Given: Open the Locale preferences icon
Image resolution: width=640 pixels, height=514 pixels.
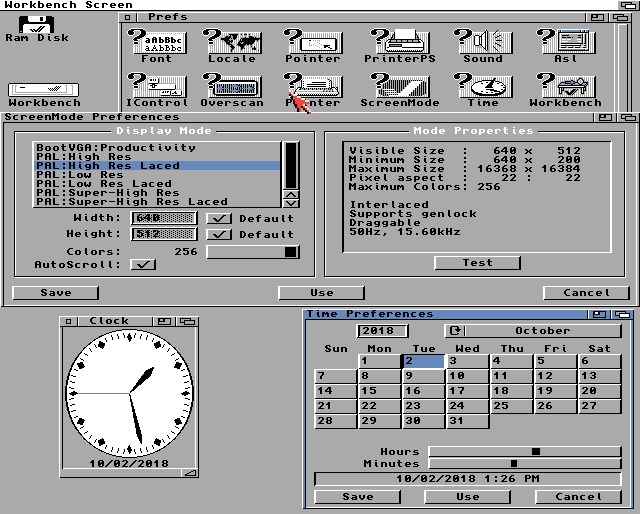Looking at the screenshot, I should pos(232,43).
